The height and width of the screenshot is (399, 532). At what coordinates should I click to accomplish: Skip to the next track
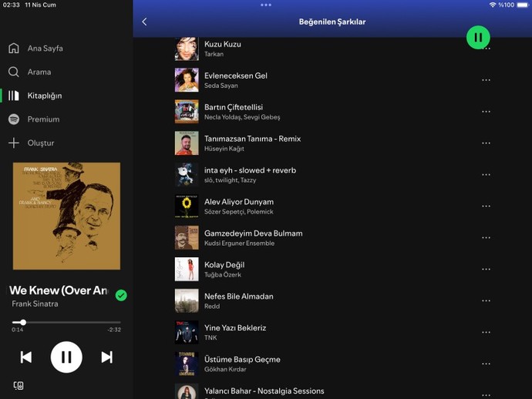(107, 357)
